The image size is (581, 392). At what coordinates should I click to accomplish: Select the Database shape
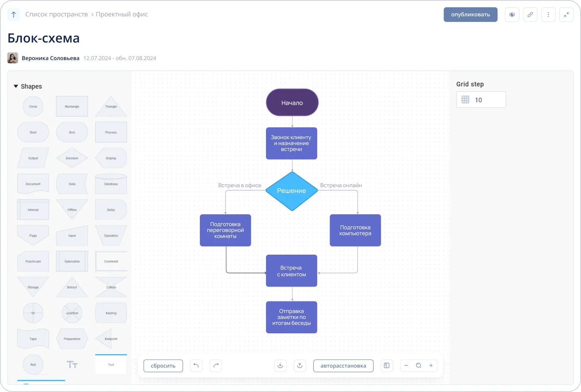[111, 184]
